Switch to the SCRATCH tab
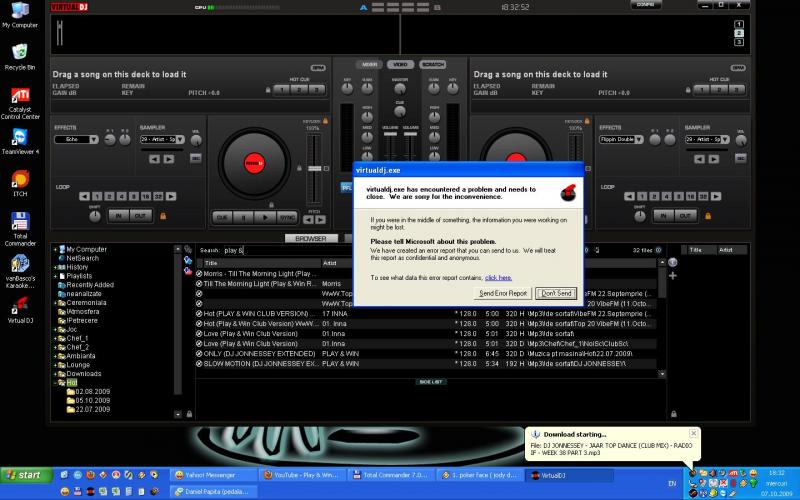Image resolution: width=800 pixels, height=500 pixels. (x=433, y=65)
